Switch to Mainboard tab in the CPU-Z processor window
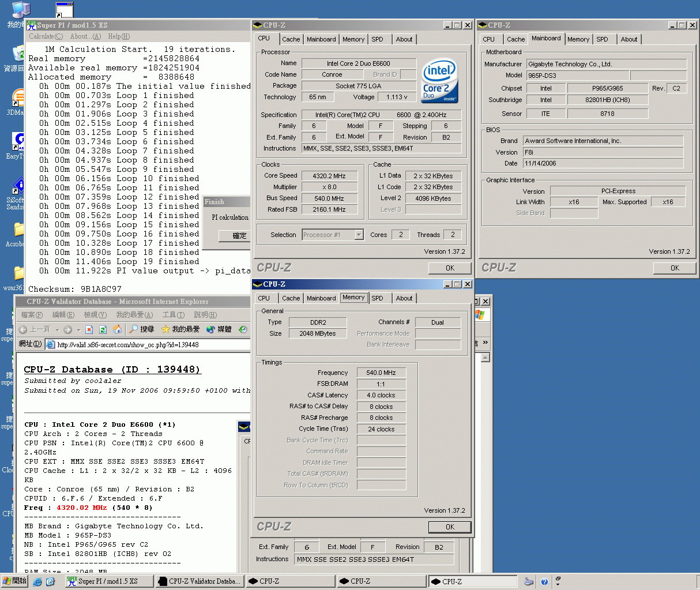 click(321, 39)
